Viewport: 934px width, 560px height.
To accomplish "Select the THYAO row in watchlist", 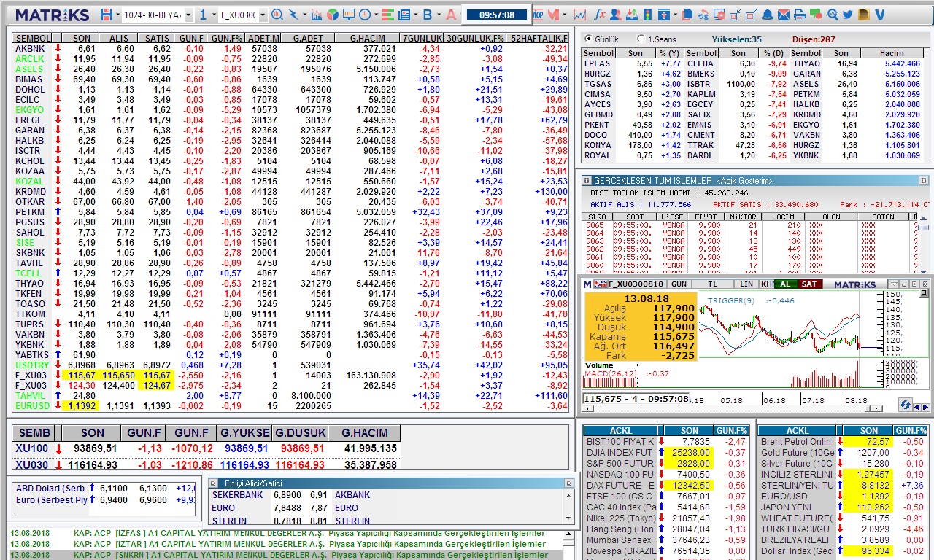I will tap(290, 283).
